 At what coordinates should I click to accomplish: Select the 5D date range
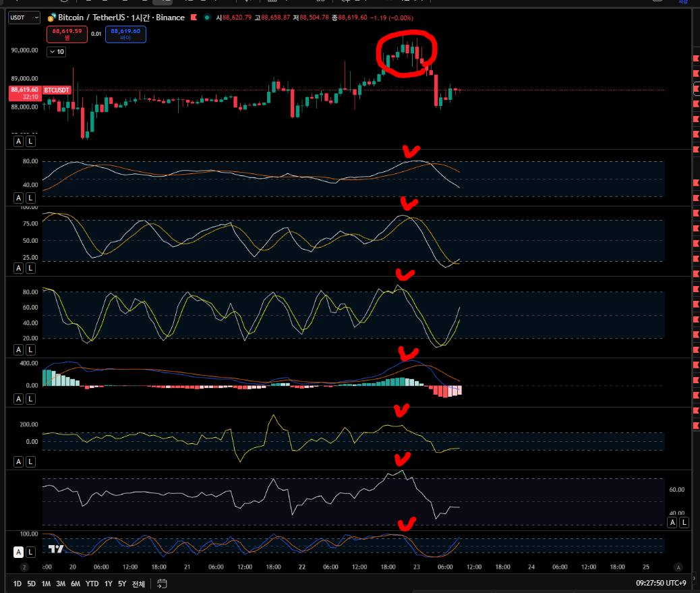pos(31,584)
